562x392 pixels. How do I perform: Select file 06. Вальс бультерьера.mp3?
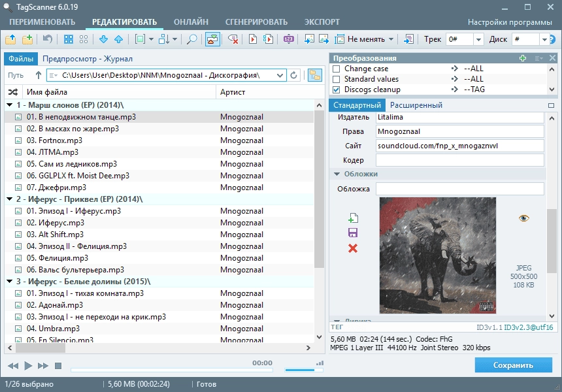tap(159, 270)
